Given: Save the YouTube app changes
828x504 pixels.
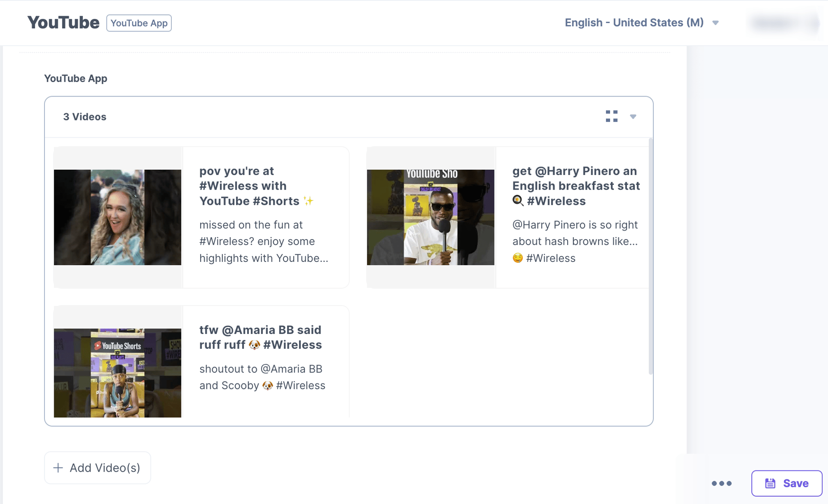Looking at the screenshot, I should coord(786,483).
